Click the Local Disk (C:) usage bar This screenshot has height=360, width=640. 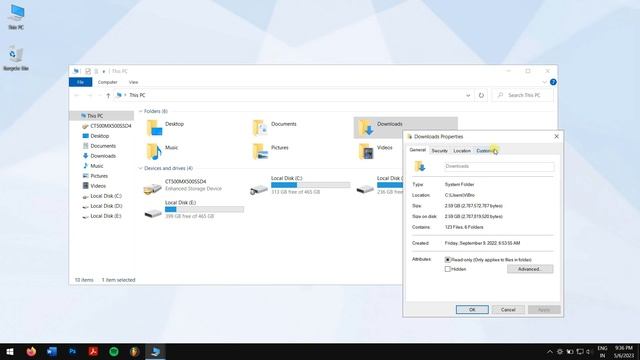pyautogui.click(x=310, y=185)
